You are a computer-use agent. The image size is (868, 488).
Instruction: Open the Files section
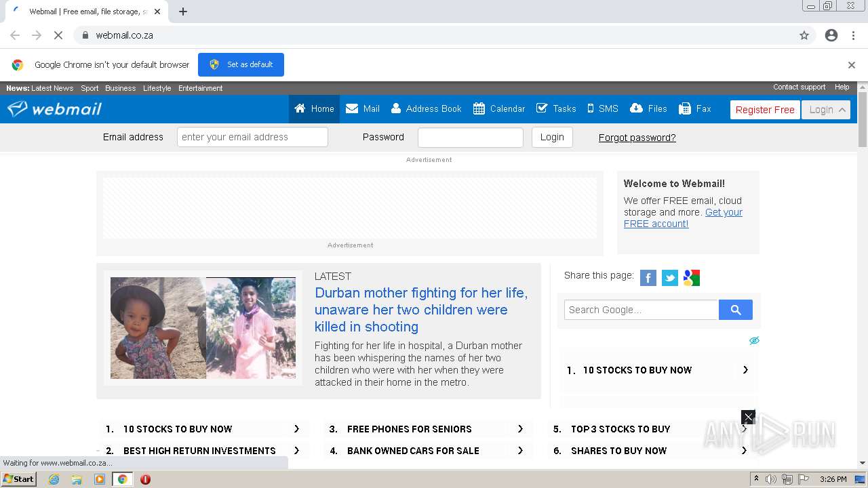tap(648, 109)
